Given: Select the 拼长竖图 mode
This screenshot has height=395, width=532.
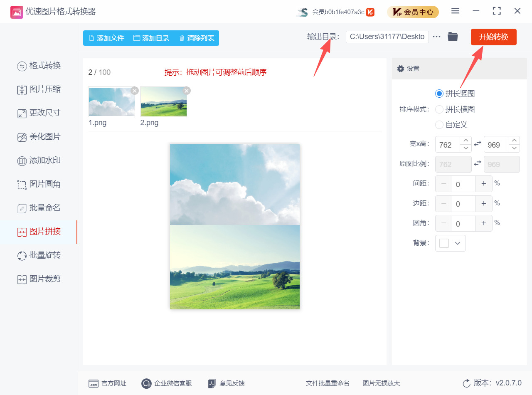Looking at the screenshot, I should 439,94.
